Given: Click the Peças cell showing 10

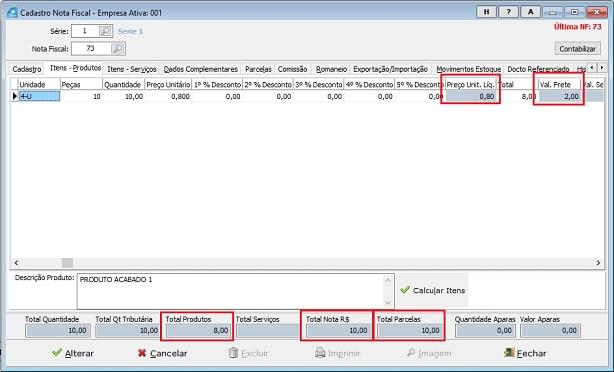Looking at the screenshot, I should click(x=81, y=96).
